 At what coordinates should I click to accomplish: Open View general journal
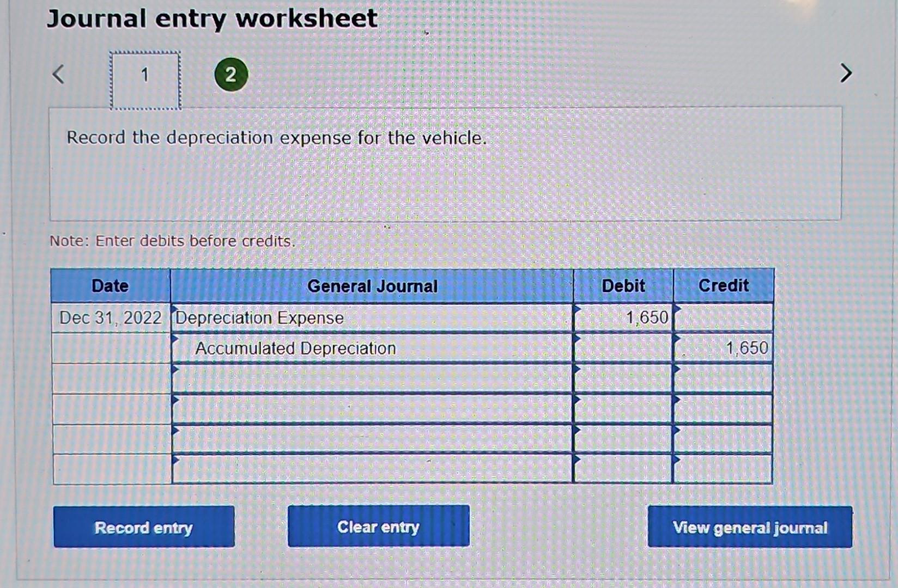(x=750, y=527)
